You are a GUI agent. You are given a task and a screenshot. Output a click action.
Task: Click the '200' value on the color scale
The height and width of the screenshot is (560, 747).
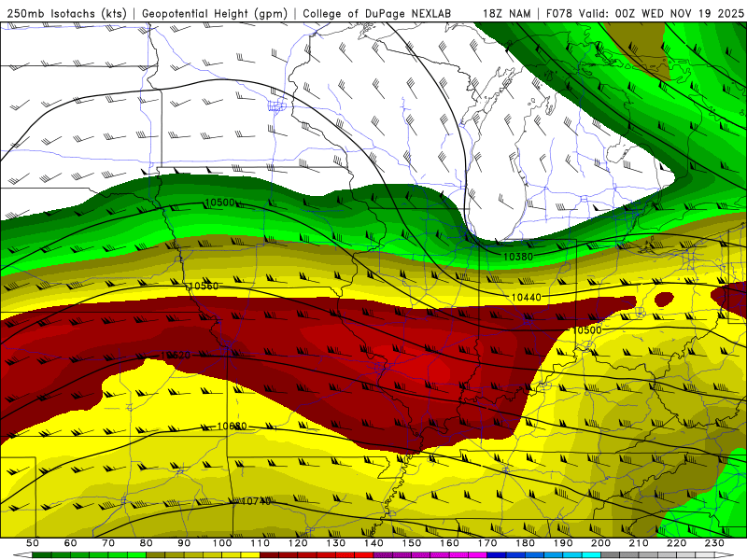pos(600,543)
